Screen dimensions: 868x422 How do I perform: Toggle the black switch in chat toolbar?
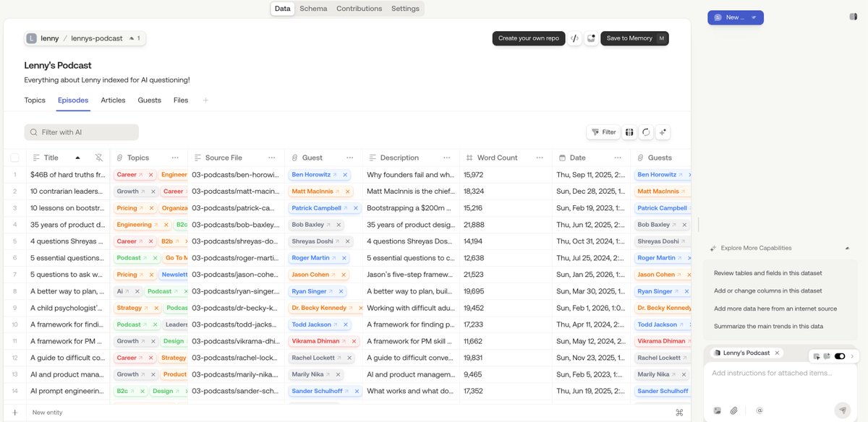(x=840, y=356)
